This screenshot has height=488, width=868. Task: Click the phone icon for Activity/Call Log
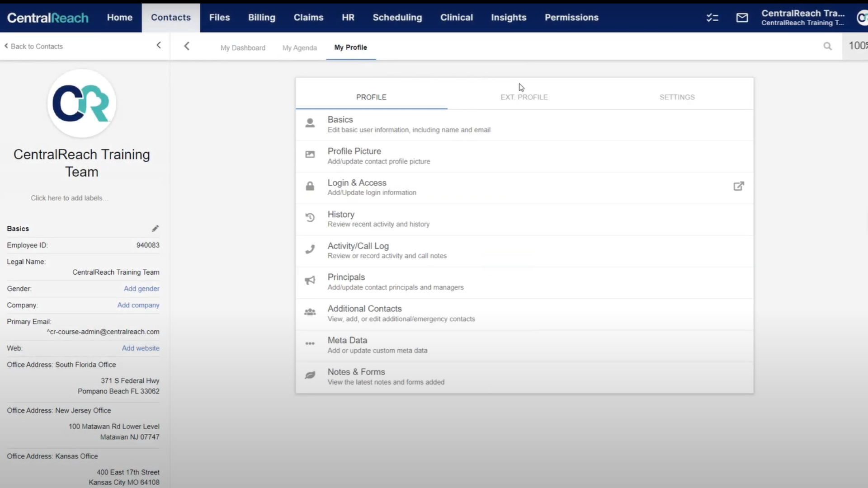(x=310, y=249)
